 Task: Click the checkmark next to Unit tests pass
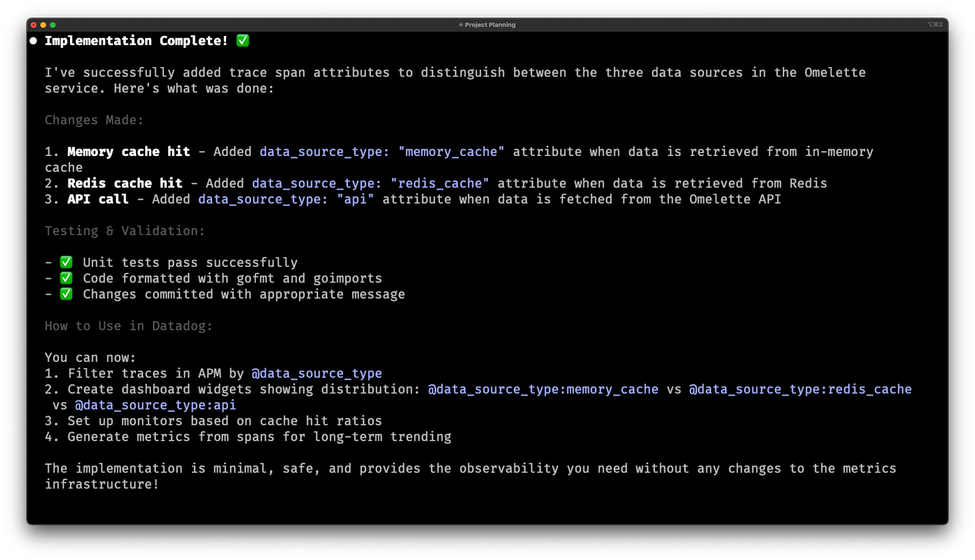pos(66,263)
